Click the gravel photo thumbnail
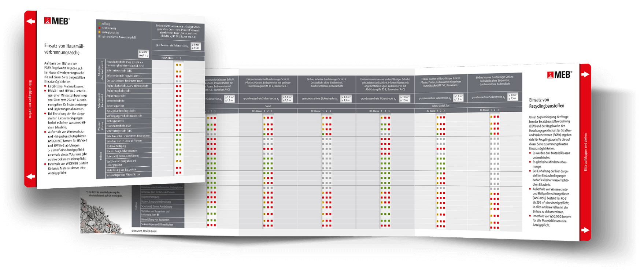This screenshot has height=274, width=644. (97, 216)
